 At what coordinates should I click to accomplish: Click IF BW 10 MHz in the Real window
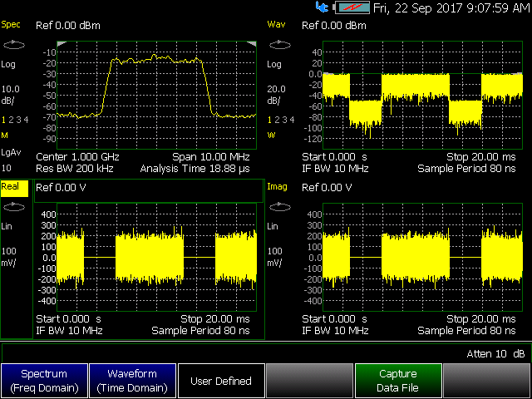[69, 331]
